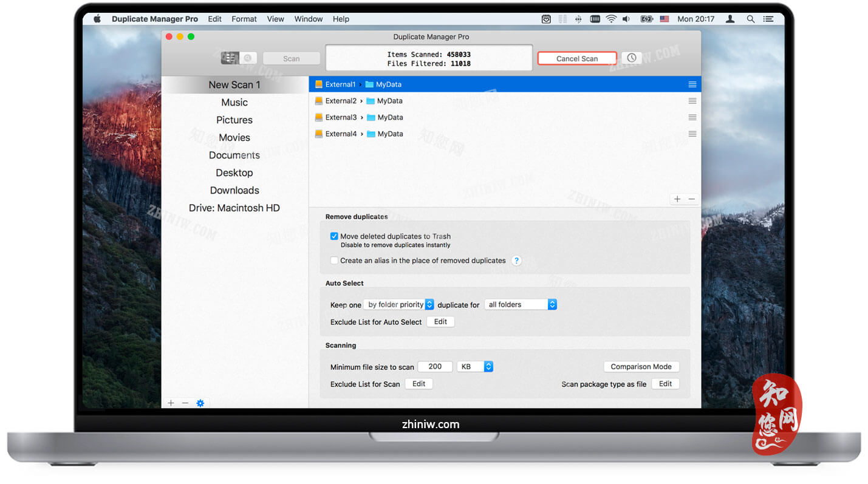Select the scan settings view toggle in toolbar
This screenshot has height=484, width=868.
pos(230,58)
